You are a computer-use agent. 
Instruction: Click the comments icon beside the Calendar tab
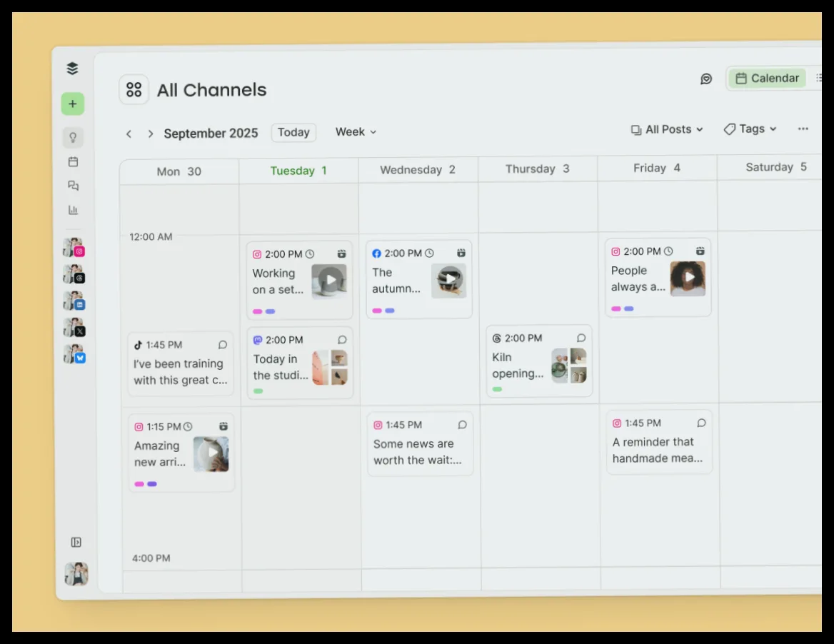[x=705, y=79]
